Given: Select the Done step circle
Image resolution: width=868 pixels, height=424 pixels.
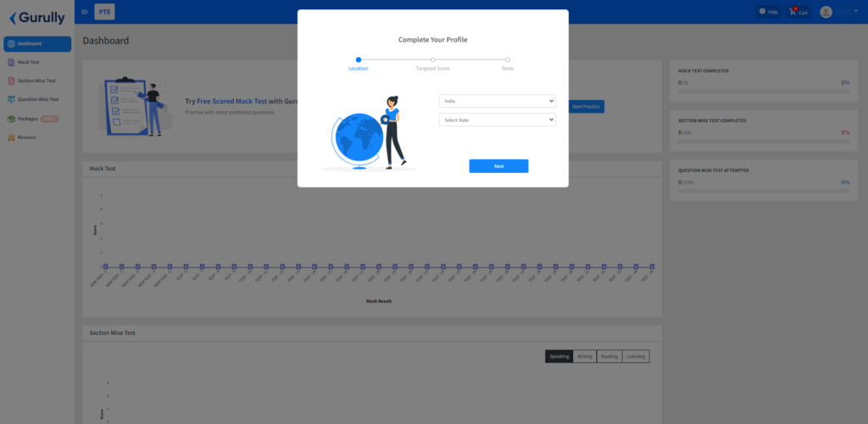Looking at the screenshot, I should pos(508,59).
